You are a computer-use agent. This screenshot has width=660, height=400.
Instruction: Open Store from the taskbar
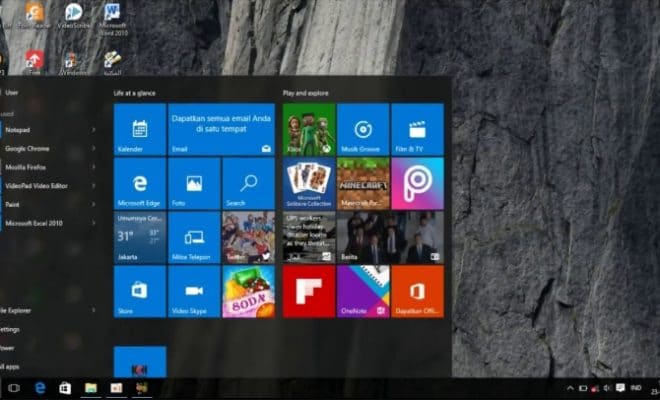pyautogui.click(x=65, y=388)
